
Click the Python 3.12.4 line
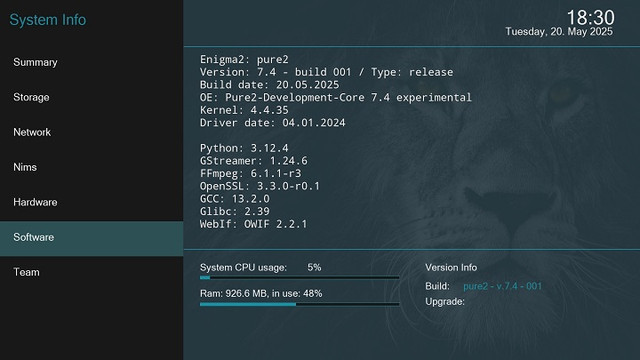point(244,148)
